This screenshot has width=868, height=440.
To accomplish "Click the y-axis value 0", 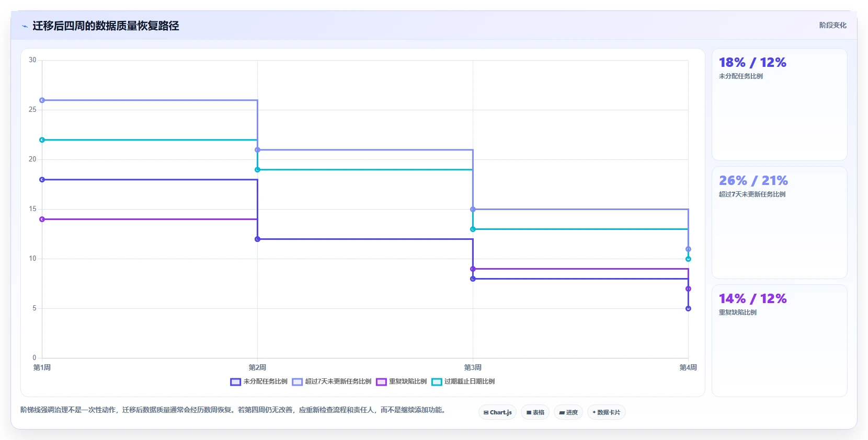I will (x=35, y=358).
